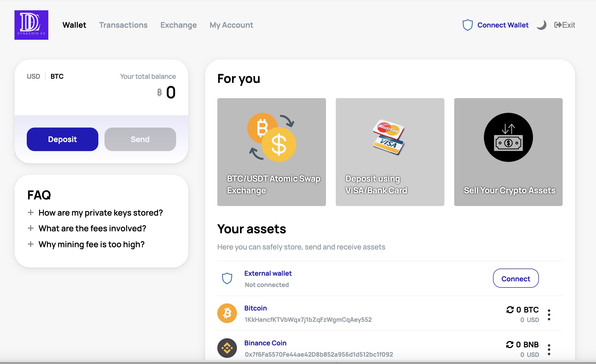596x364 pixels.
Task: Click Connect button for External wallet
Action: pos(516,278)
